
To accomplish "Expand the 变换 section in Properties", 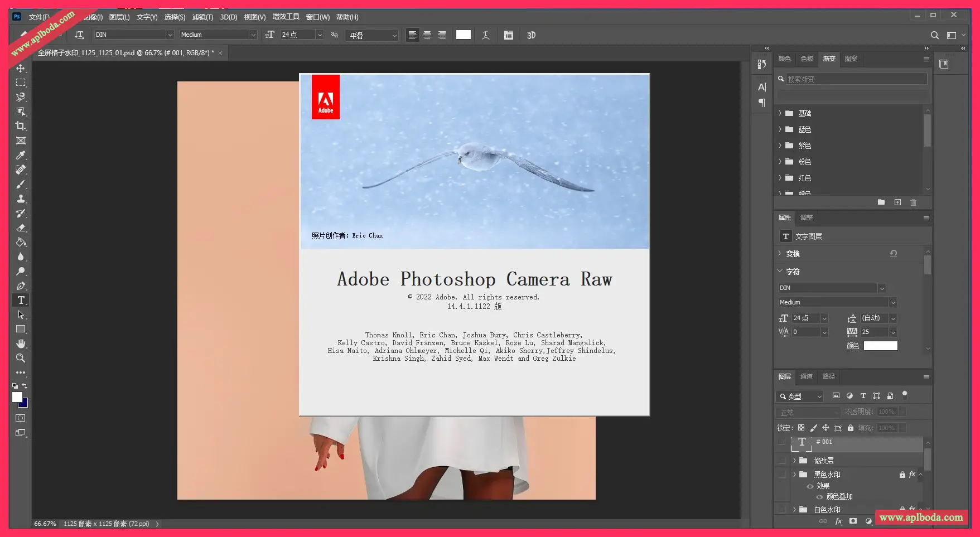I will point(780,254).
